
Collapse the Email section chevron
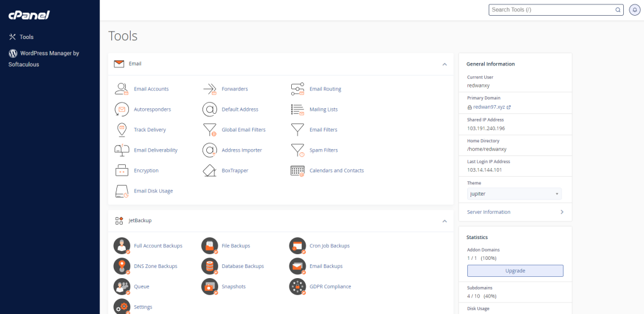445,64
